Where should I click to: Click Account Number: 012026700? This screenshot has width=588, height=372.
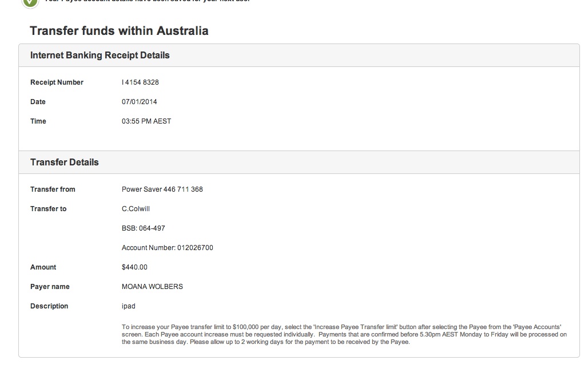click(167, 248)
